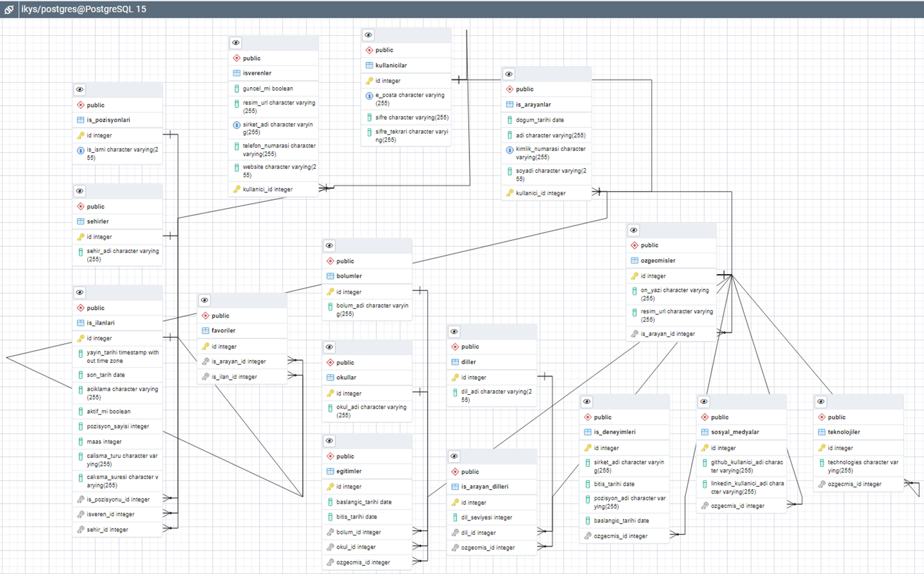
Task: Click foreign key icon of is_arayan_dilleri dil_id
Action: [455, 533]
